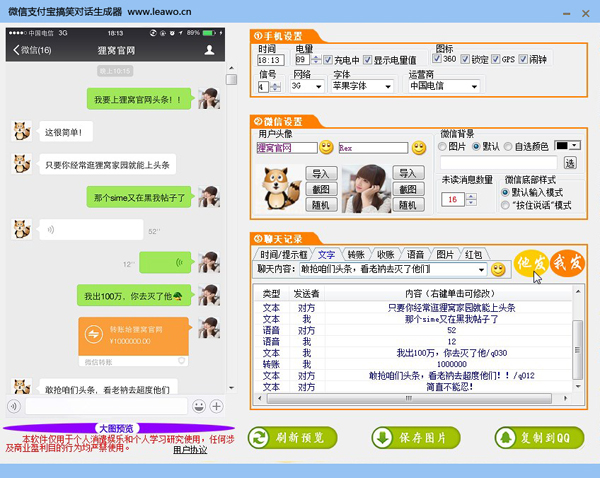The image size is (600, 478).
Task: Adjust the 未读消息数量 spinner arrows
Action: point(471,199)
